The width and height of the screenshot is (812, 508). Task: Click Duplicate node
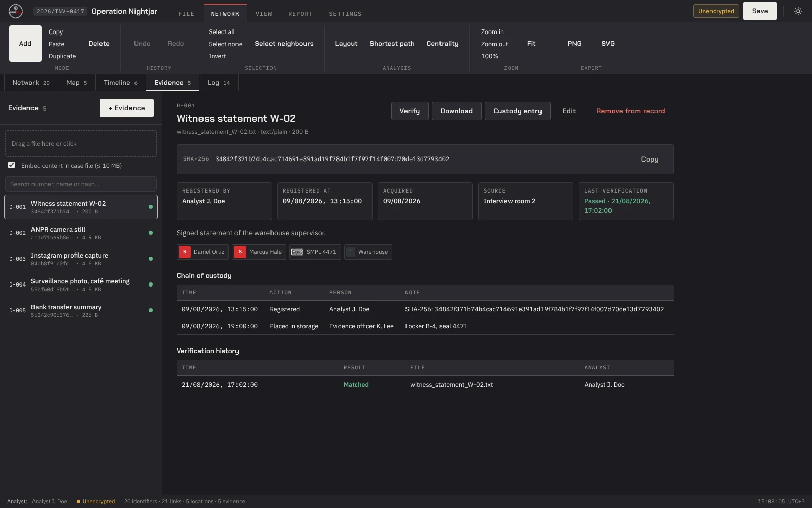click(x=62, y=56)
